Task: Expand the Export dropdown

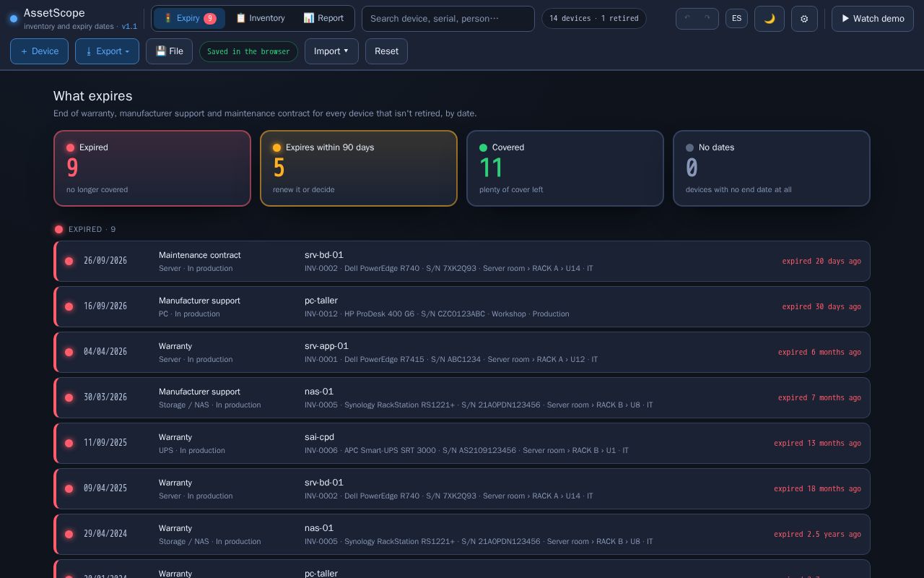Action: click(x=107, y=51)
